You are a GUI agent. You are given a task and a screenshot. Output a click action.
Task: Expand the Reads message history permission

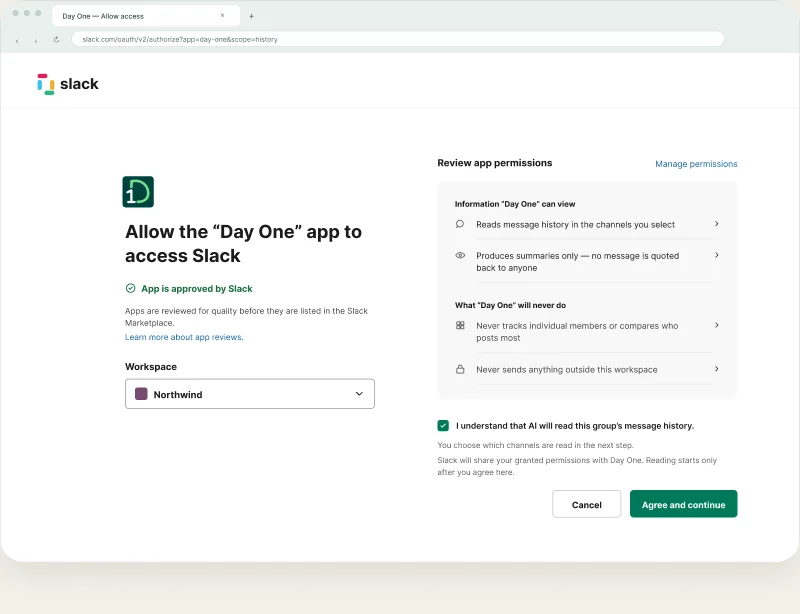(x=716, y=224)
